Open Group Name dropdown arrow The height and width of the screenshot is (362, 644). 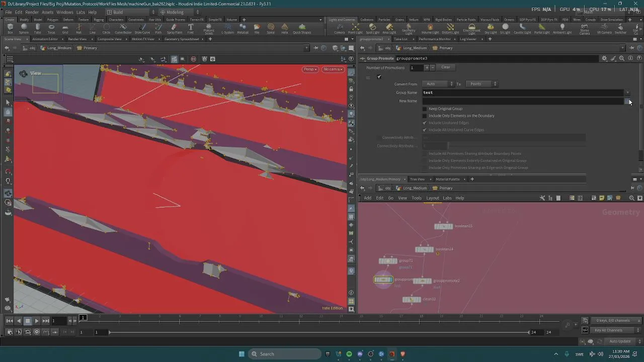click(x=627, y=93)
